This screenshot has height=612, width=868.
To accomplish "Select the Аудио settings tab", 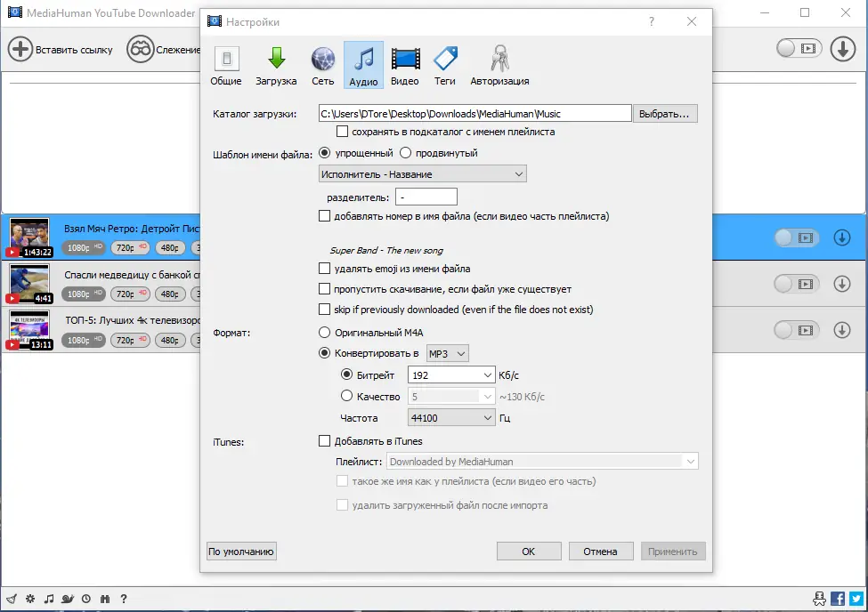I will (x=363, y=66).
